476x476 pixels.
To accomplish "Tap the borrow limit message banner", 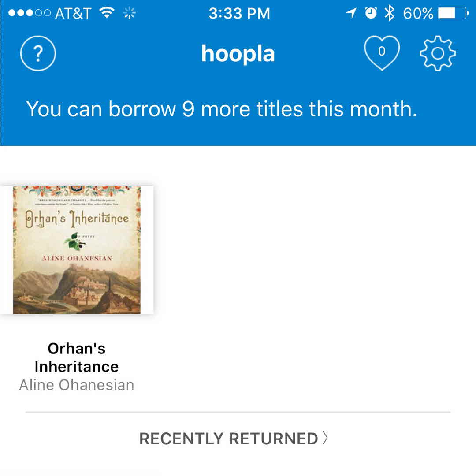I will (222, 109).
